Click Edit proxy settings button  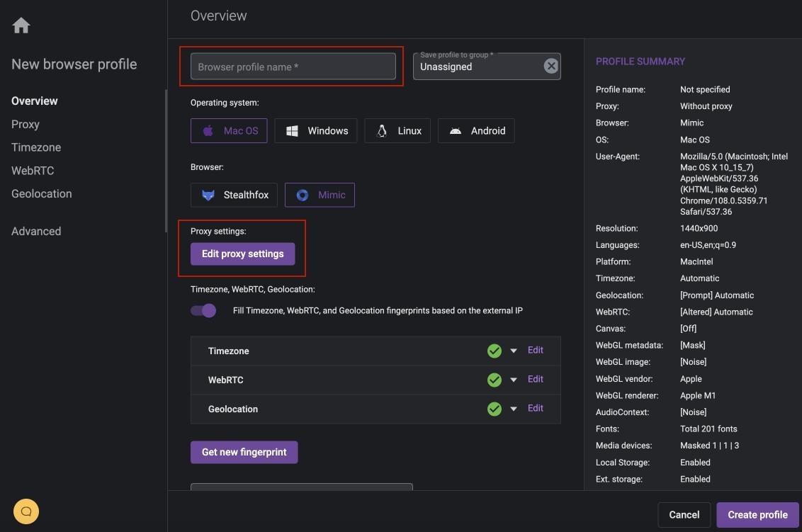[242, 254]
